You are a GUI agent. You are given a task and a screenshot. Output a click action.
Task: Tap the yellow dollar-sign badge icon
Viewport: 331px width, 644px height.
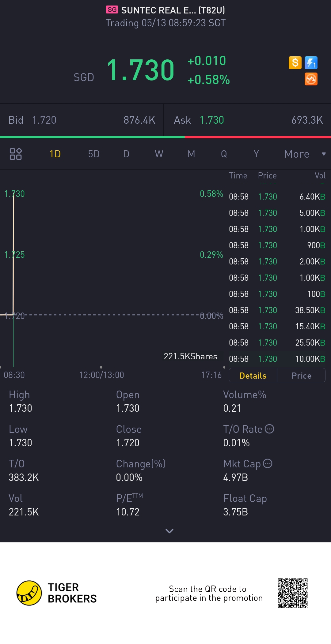[295, 63]
